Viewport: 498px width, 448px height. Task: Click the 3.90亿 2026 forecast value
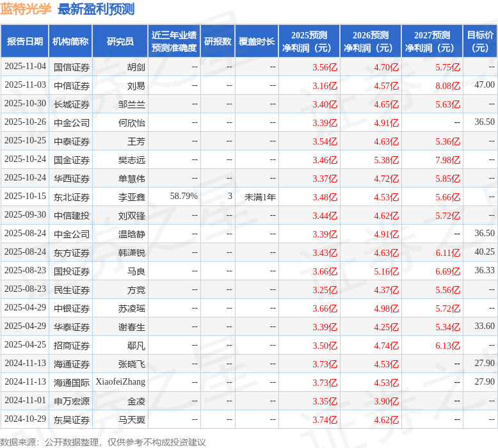click(386, 402)
